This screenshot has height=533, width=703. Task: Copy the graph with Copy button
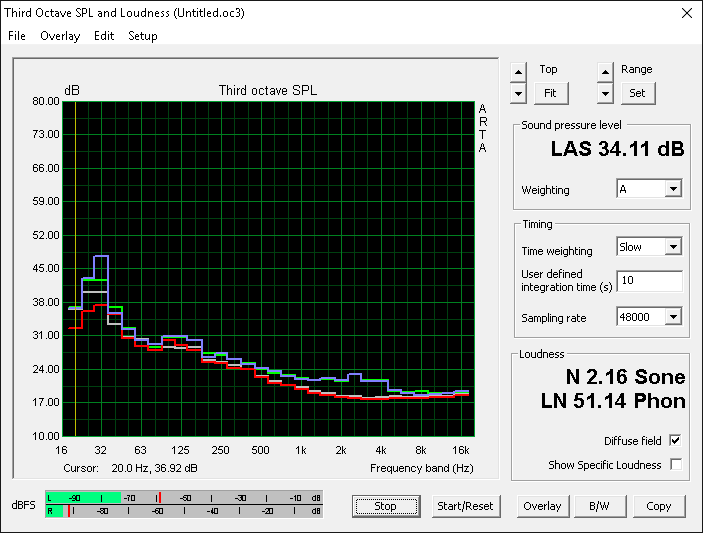tap(659, 506)
